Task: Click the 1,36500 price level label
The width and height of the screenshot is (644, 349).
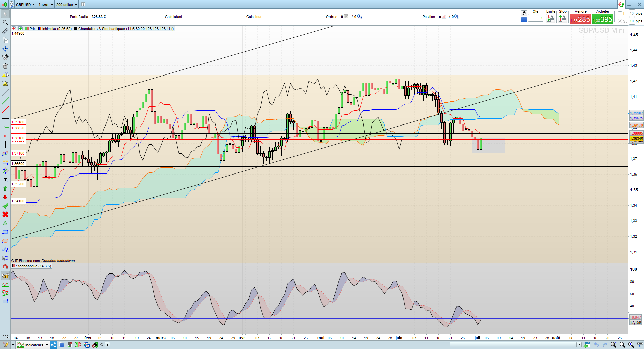Action: coord(18,164)
